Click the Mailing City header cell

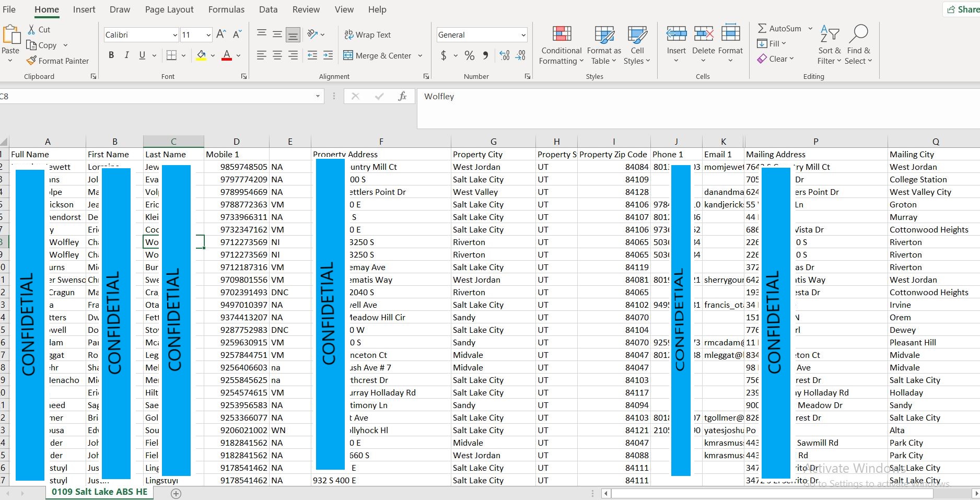tap(934, 154)
